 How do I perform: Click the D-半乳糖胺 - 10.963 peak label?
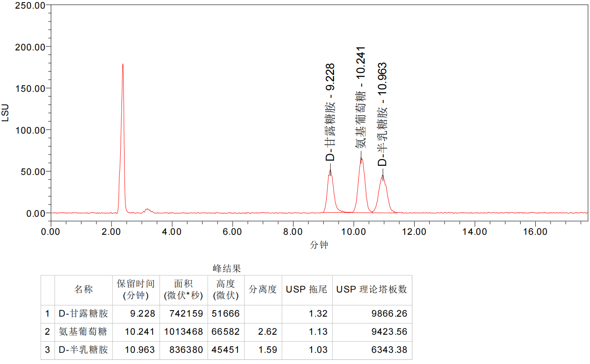[382, 115]
